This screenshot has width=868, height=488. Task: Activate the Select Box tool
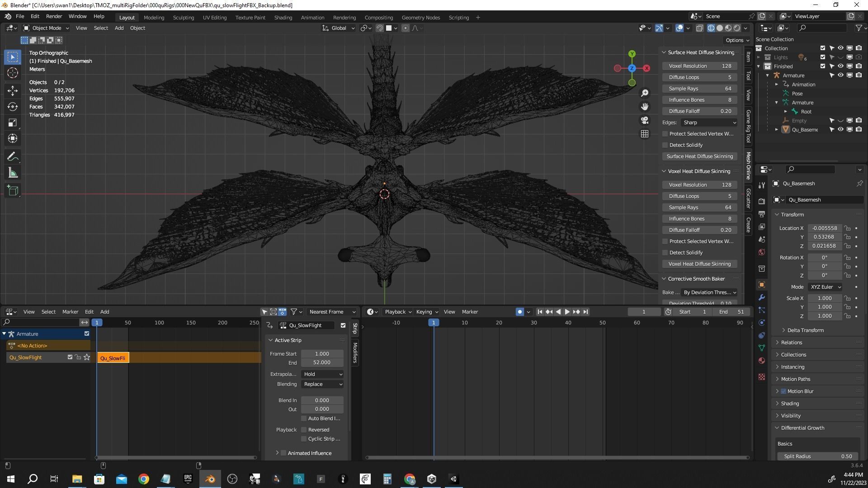pyautogui.click(x=13, y=57)
